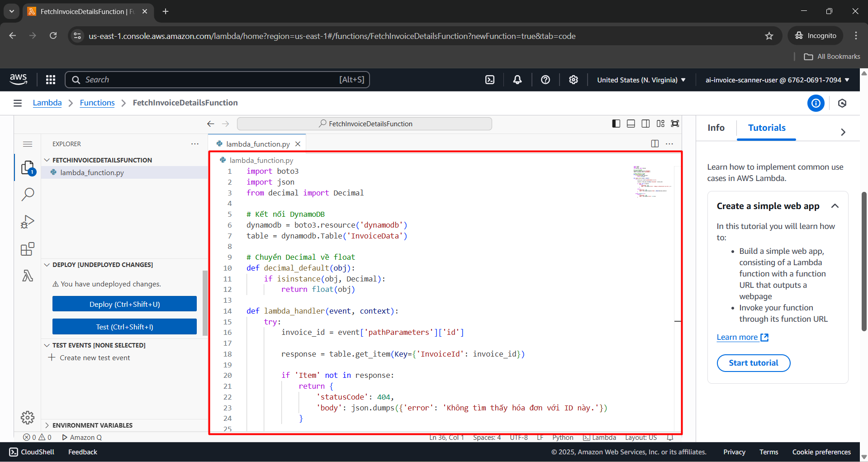Open the United States (N. Virginia) region dropdown
The image size is (868, 462).
pyautogui.click(x=640, y=80)
